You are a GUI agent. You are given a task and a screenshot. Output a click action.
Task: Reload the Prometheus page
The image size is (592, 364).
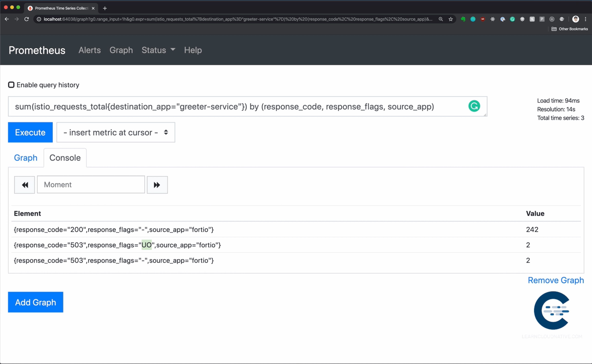coord(27,19)
